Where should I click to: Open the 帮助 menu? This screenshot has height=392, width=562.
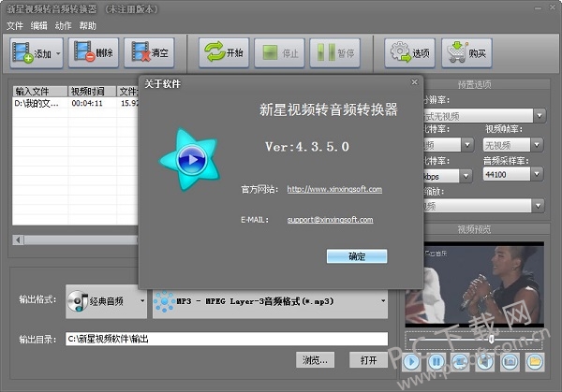[x=87, y=26]
